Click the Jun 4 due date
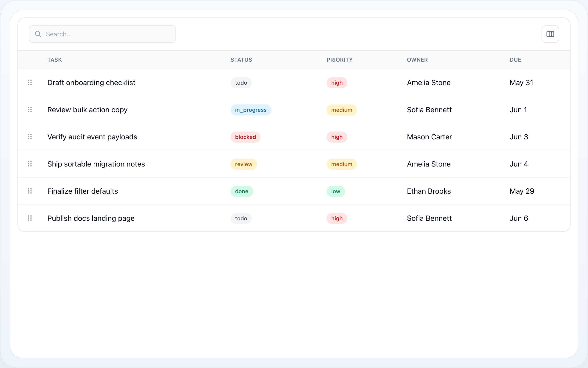Viewport: 588px width, 368px height. [519, 164]
